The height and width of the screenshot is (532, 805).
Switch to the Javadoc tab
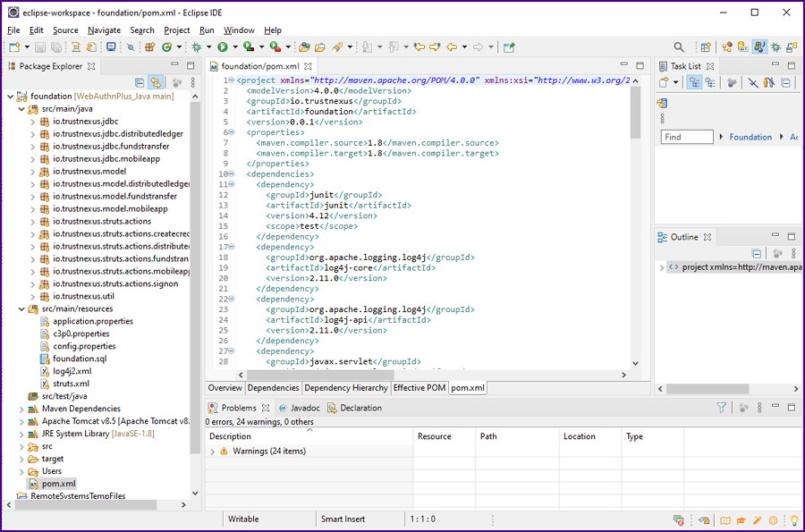point(300,408)
